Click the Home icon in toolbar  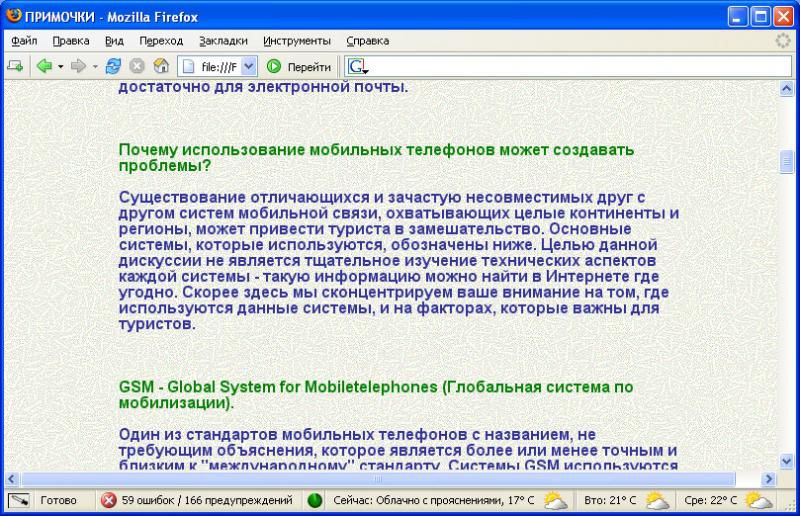click(x=160, y=66)
